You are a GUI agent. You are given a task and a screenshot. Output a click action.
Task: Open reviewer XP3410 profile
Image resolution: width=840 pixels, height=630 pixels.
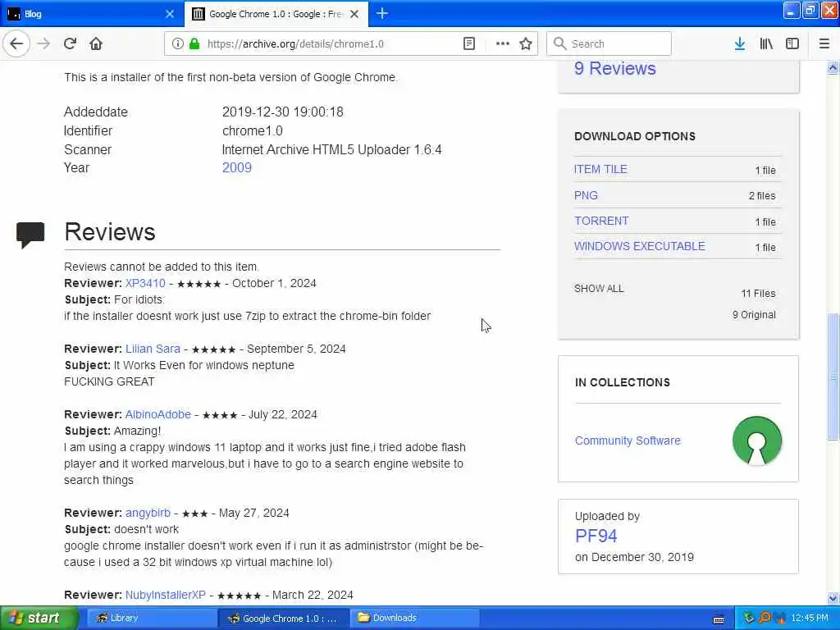click(x=145, y=283)
